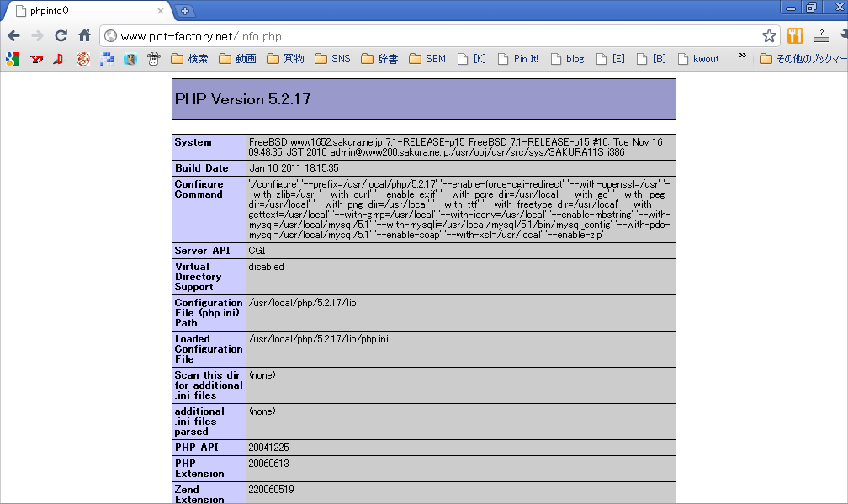Image resolution: width=848 pixels, height=504 pixels.
Task: Expand the 買物 bookmark folder
Action: tap(285, 59)
